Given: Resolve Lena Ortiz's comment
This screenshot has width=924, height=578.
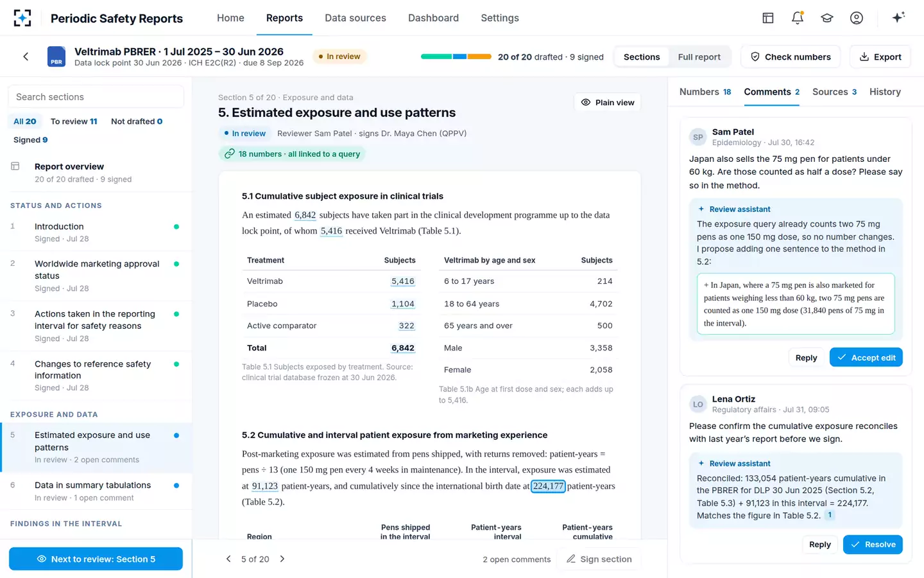Looking at the screenshot, I should [873, 545].
